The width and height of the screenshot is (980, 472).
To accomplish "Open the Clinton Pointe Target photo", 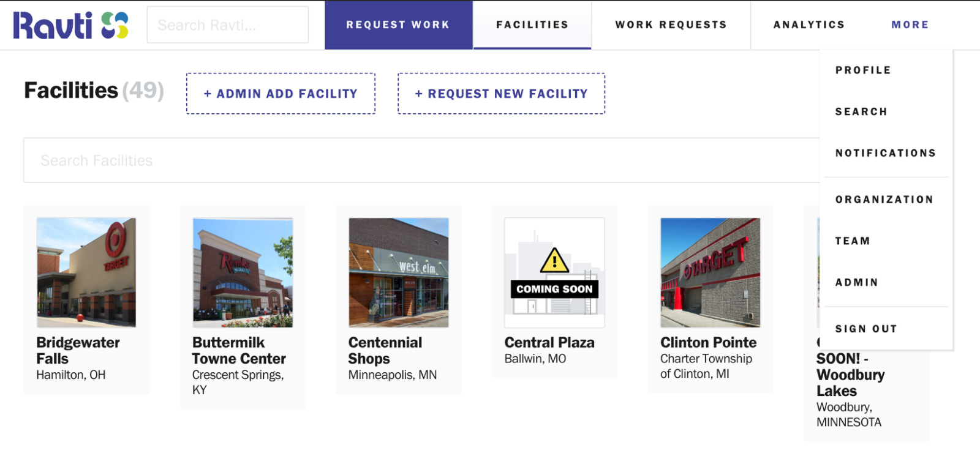I will click(710, 272).
